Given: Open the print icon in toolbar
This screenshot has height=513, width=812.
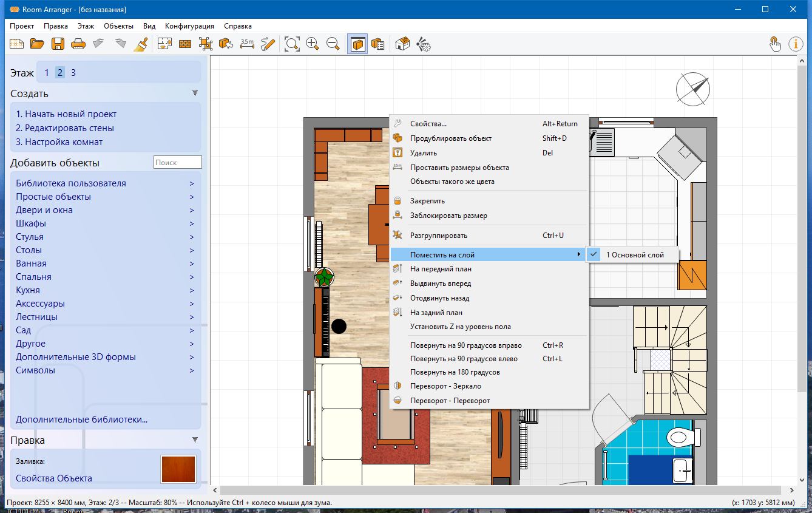Looking at the screenshot, I should pyautogui.click(x=78, y=44).
